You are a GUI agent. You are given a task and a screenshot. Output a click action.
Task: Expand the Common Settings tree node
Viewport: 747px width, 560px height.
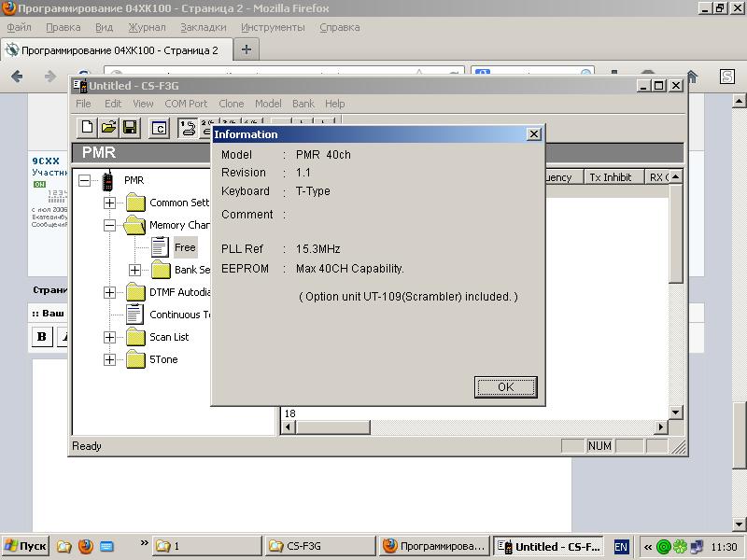click(x=109, y=203)
